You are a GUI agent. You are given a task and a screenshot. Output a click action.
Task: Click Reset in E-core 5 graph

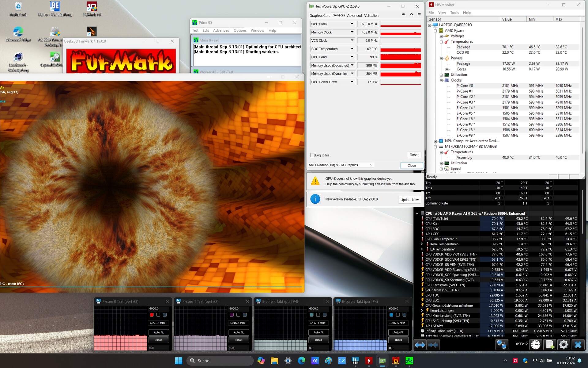(398, 340)
